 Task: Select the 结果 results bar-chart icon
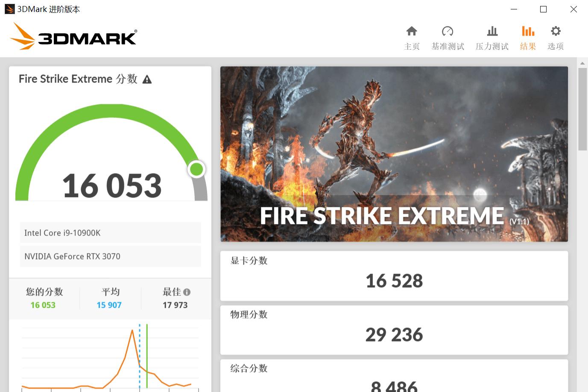pos(528,31)
